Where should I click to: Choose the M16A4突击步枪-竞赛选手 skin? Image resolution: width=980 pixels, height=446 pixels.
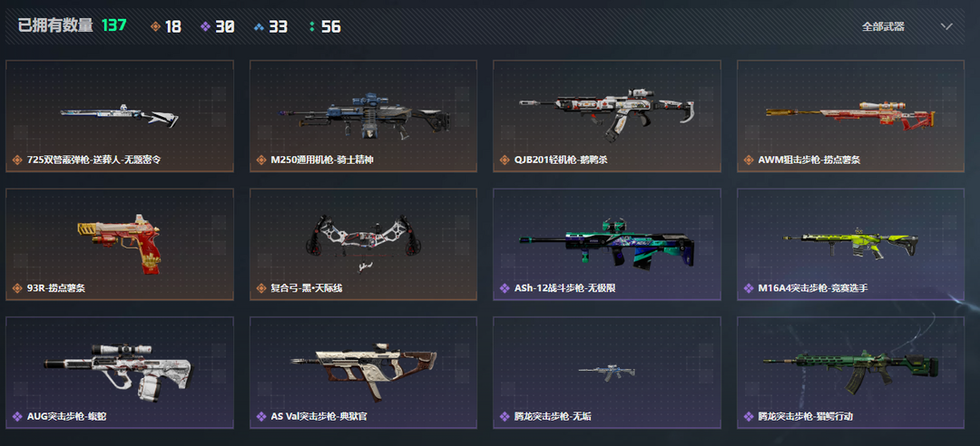pyautogui.click(x=850, y=244)
